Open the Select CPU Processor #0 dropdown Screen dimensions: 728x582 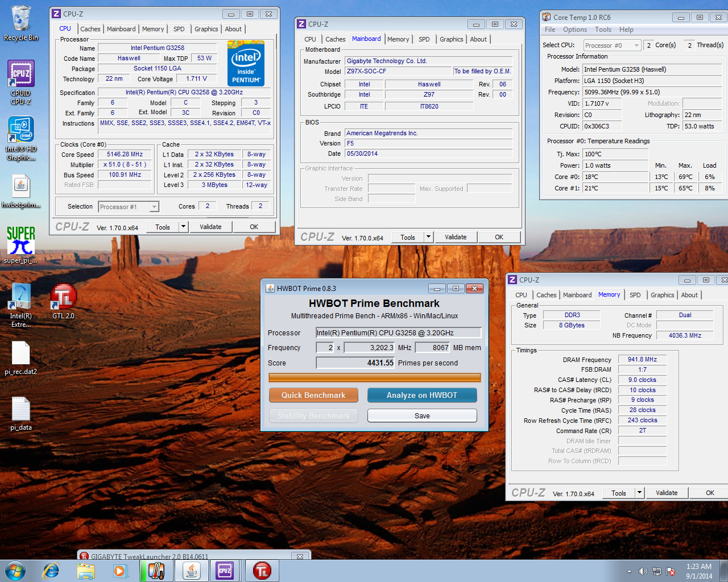click(613, 45)
